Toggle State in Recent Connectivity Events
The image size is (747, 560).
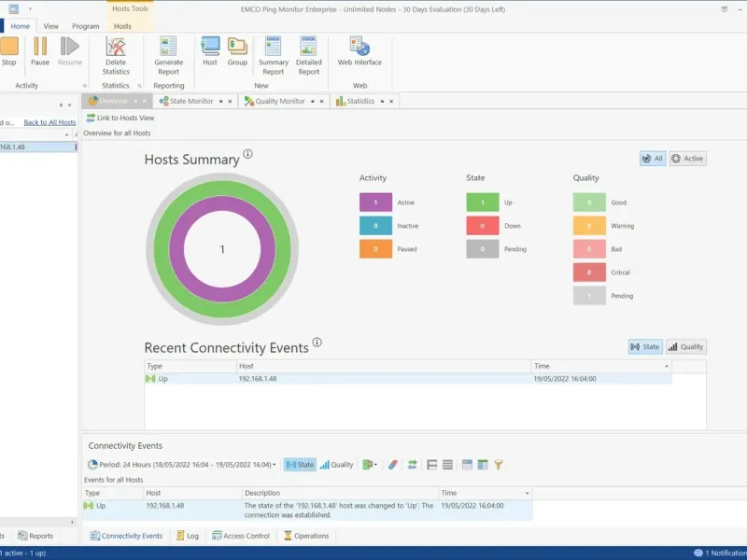tap(645, 346)
